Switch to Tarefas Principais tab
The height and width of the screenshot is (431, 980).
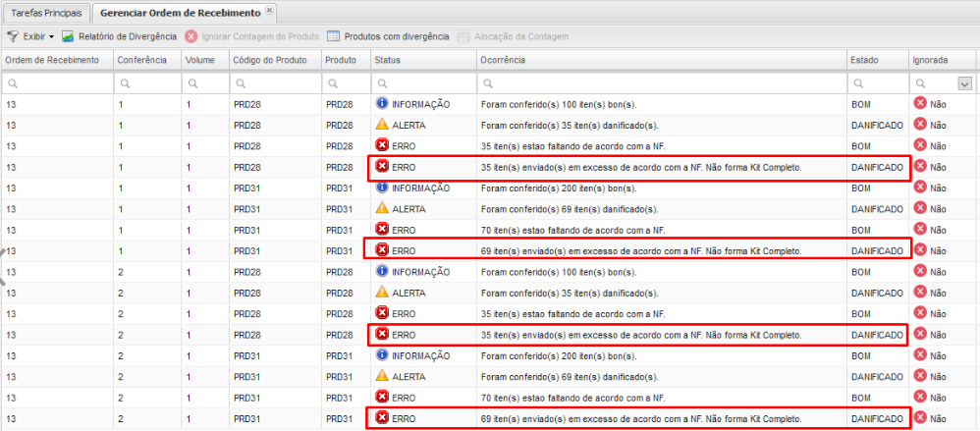tap(47, 13)
